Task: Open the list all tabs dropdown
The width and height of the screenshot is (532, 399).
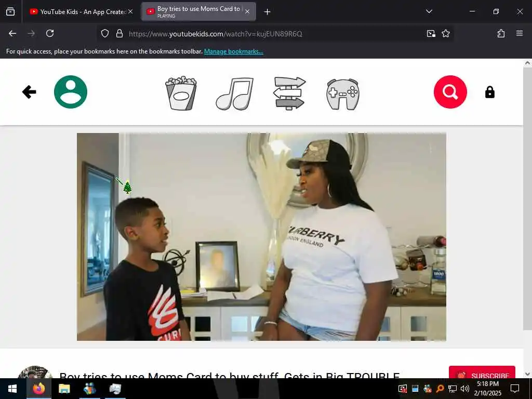Action: 429,11
